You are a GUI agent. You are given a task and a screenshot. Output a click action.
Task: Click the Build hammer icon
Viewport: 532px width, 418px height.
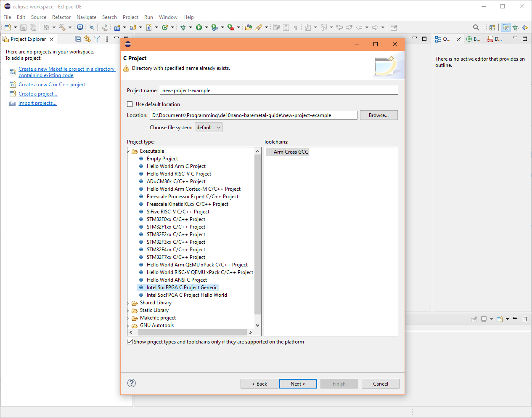(62, 27)
